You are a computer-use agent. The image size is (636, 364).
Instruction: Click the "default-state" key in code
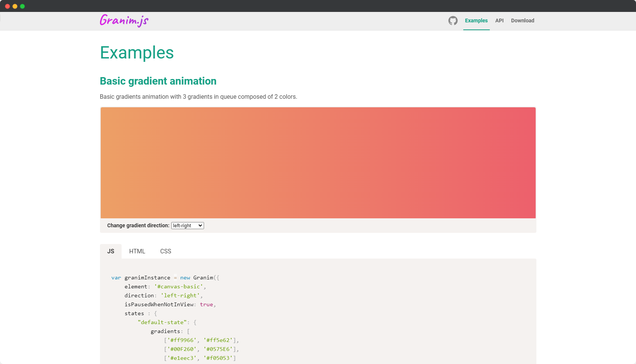pos(162,322)
